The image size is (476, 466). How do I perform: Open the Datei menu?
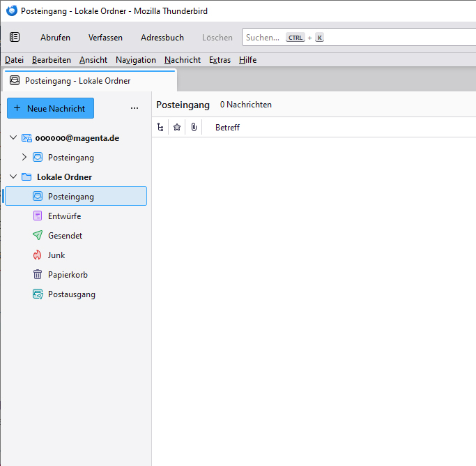pos(14,60)
